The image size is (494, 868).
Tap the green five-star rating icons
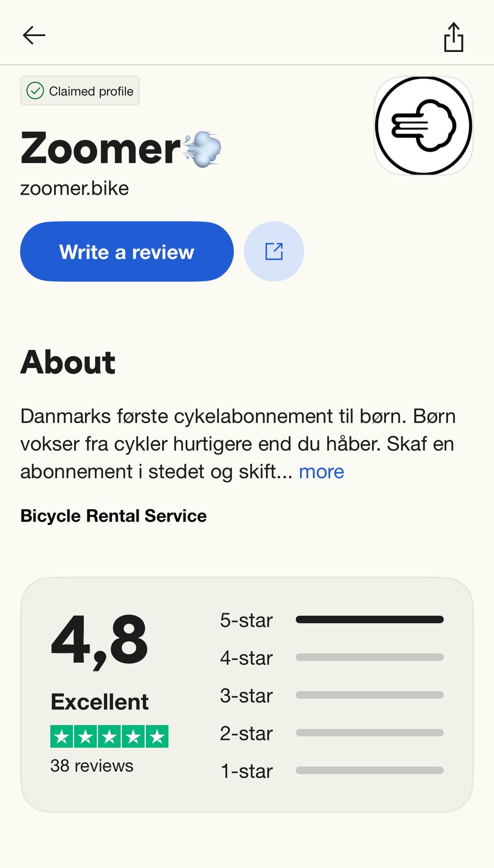pos(109,736)
